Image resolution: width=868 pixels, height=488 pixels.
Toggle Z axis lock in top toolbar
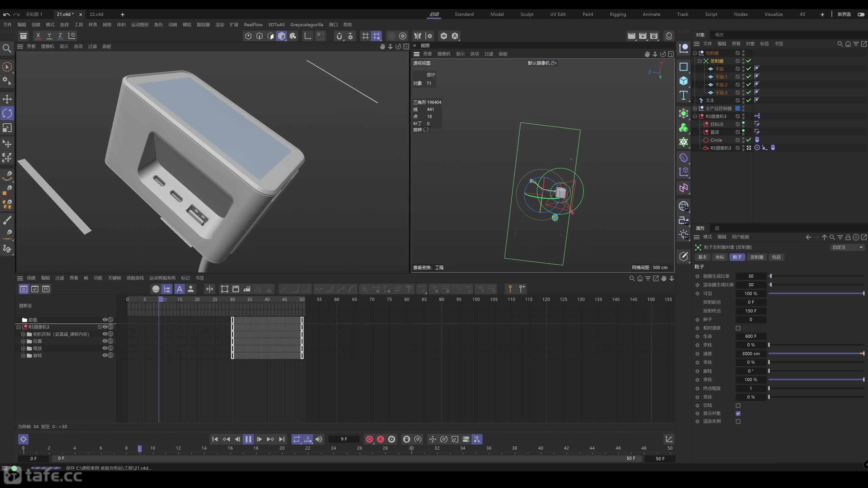(x=60, y=36)
